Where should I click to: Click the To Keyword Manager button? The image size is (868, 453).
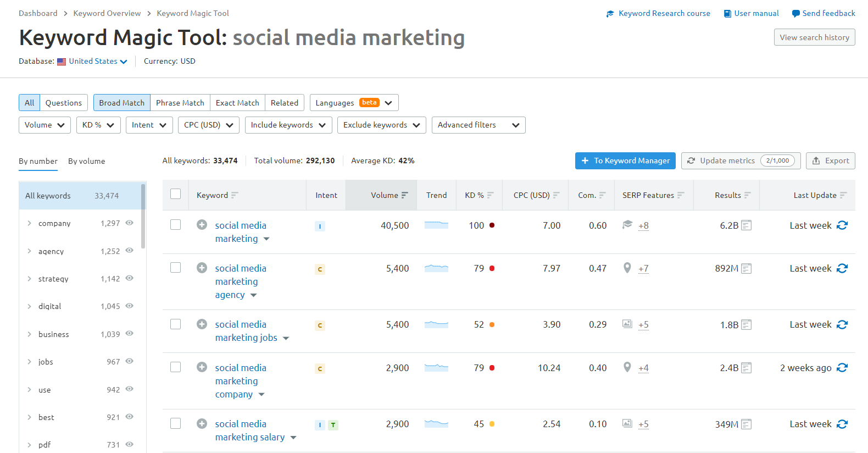(x=625, y=161)
